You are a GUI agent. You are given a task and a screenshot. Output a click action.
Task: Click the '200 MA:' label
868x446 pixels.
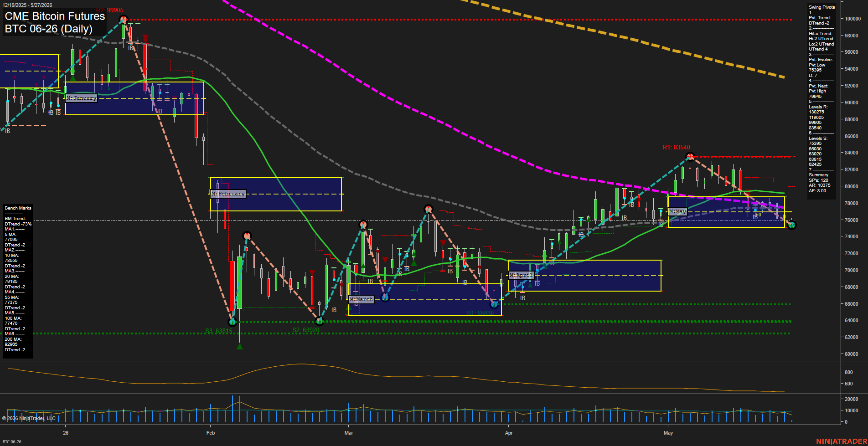click(13, 339)
